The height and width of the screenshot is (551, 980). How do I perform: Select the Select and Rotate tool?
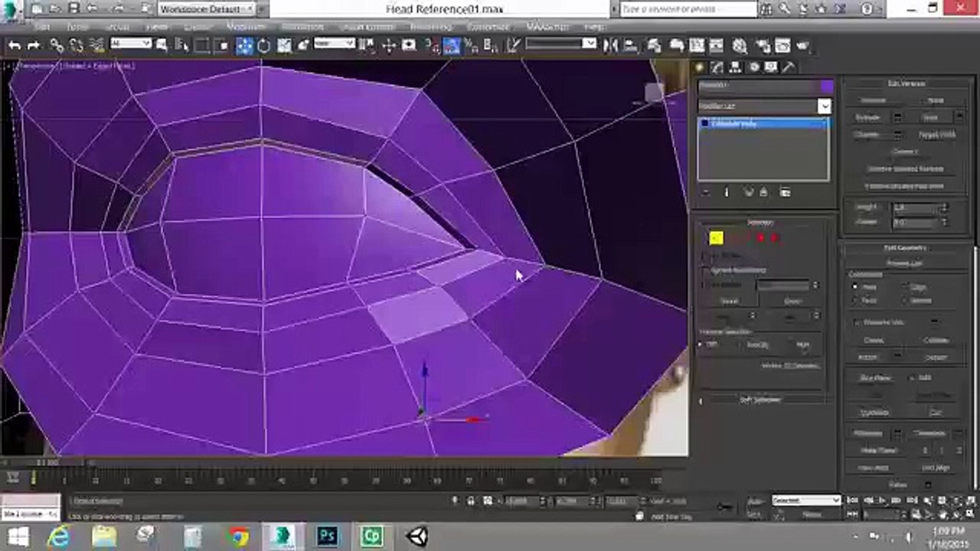pyautogui.click(x=264, y=46)
